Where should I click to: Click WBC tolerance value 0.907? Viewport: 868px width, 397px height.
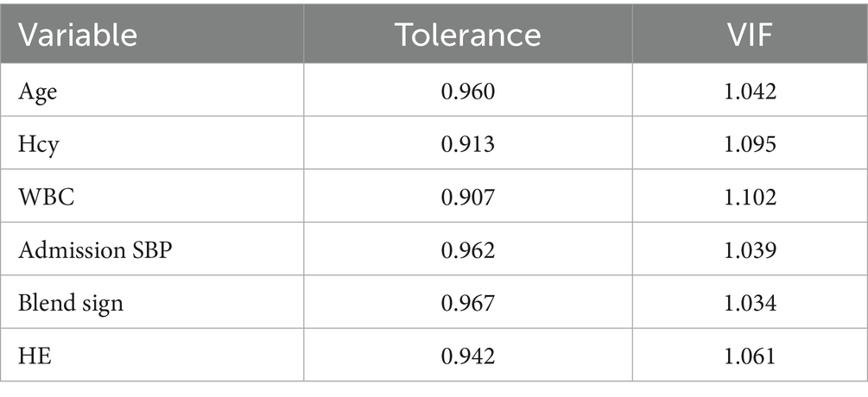[x=467, y=197]
